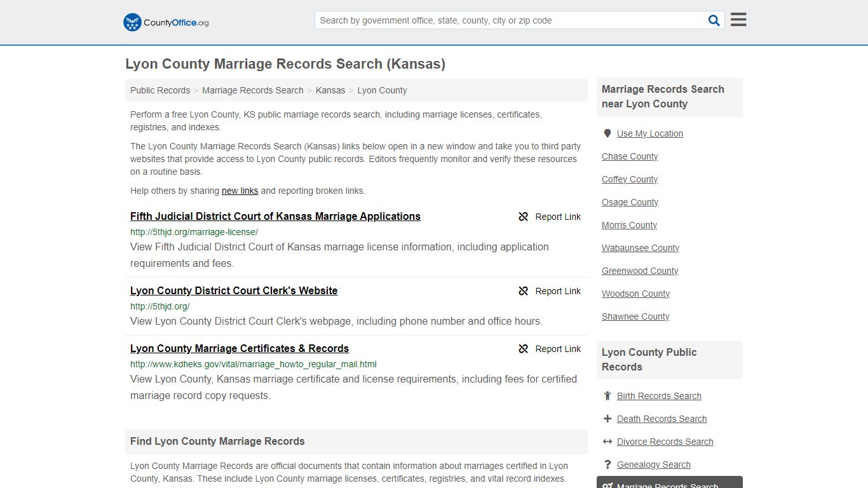Click the broken-link icon for Fifth Judicial District
The image size is (868, 488).
click(x=524, y=217)
